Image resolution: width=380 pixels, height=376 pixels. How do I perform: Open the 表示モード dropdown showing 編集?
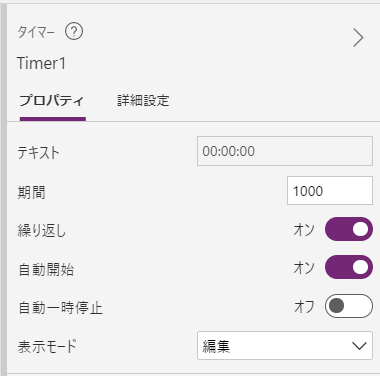pyautogui.click(x=285, y=345)
